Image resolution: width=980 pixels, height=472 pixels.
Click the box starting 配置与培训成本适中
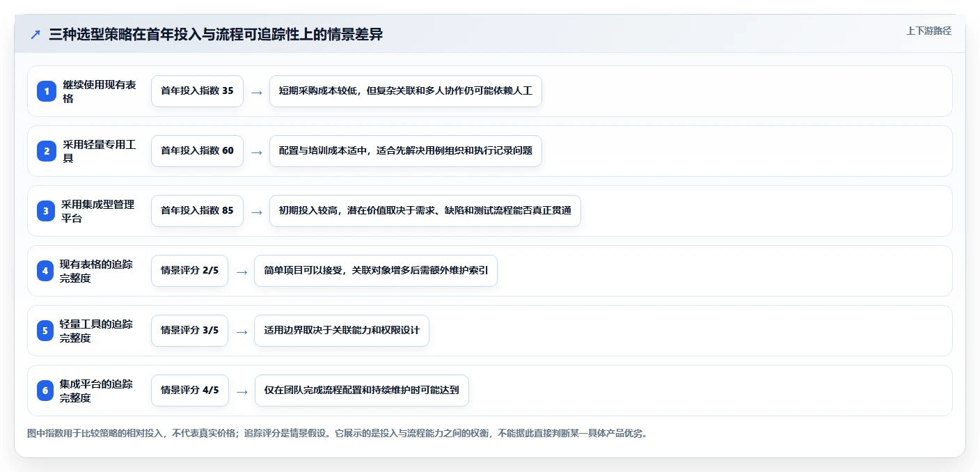coord(406,151)
